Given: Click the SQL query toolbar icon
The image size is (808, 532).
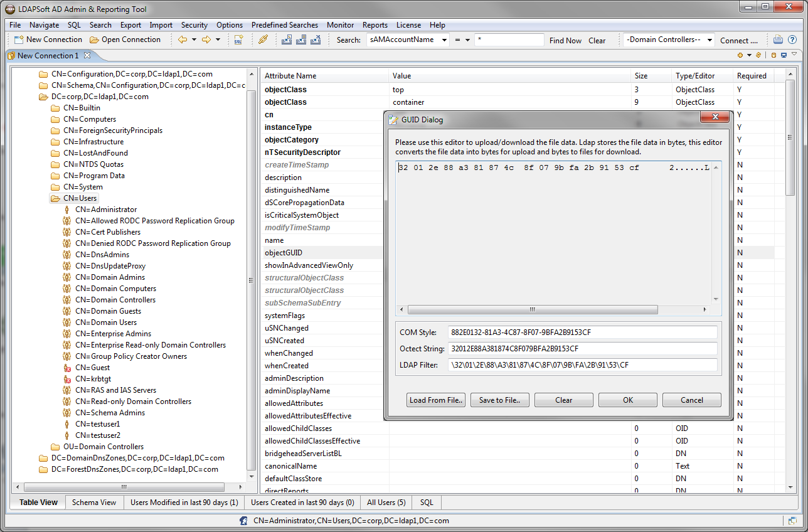Looking at the screenshot, I should [238, 40].
